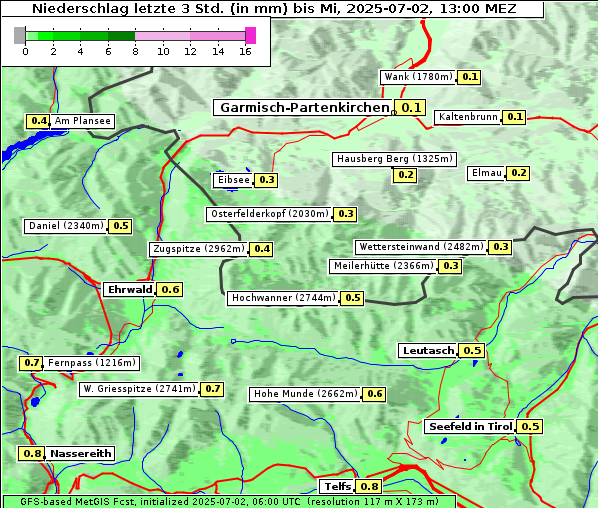Click the 0.3 value next to Meilerhütte
This screenshot has height=508, width=598.
pyautogui.click(x=450, y=266)
